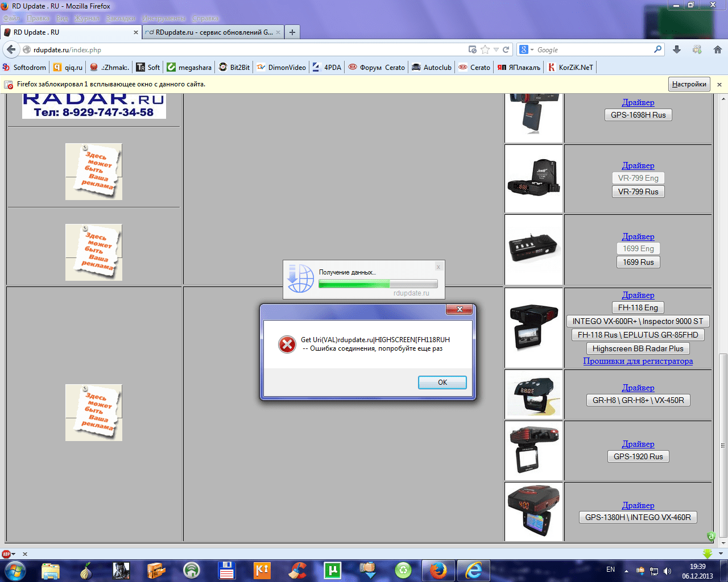Viewport: 728px width, 582px height.
Task: Click the Adblock Plus ABP icon
Action: coord(6,554)
